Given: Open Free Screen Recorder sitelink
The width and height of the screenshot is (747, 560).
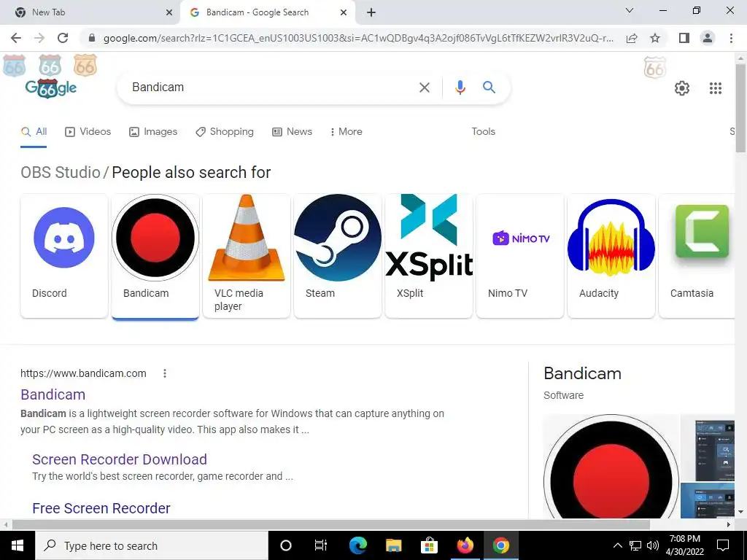Looking at the screenshot, I should 101,508.
